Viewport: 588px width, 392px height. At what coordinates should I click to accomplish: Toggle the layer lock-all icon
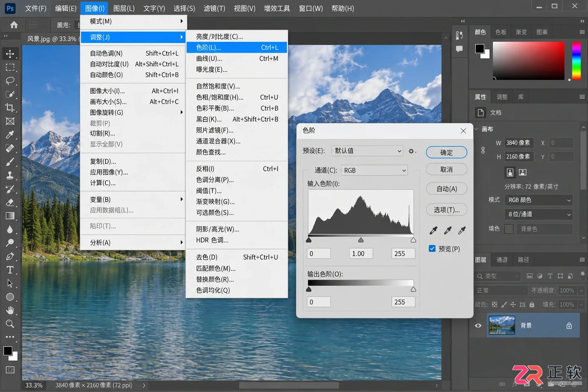(x=532, y=305)
